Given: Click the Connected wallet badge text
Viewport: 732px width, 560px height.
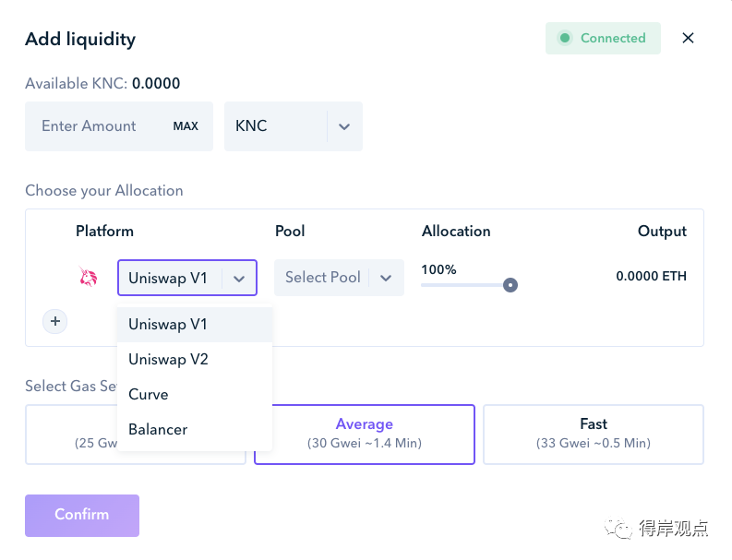Looking at the screenshot, I should click(613, 38).
